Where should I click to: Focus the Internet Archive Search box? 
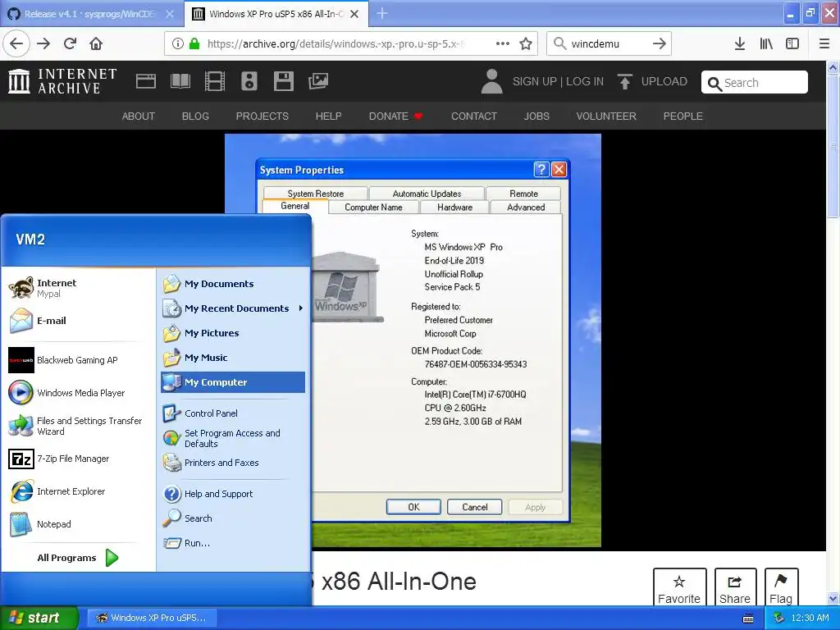coord(755,83)
